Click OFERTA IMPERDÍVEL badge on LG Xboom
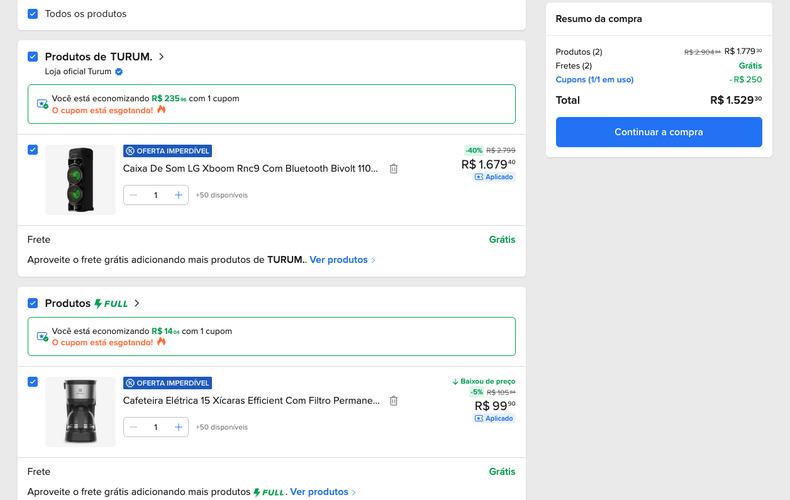790x500 pixels. pos(167,151)
